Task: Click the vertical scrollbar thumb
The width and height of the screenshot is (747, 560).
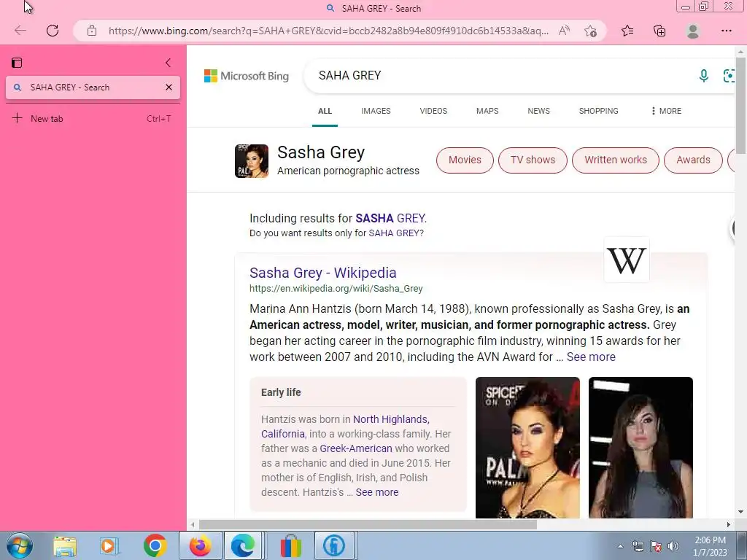Action: [x=741, y=106]
